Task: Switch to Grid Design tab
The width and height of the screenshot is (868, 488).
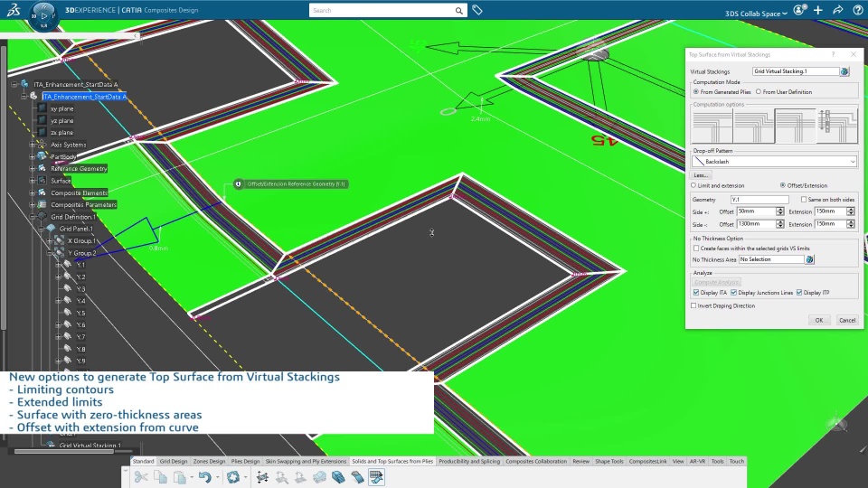Action: tap(174, 461)
